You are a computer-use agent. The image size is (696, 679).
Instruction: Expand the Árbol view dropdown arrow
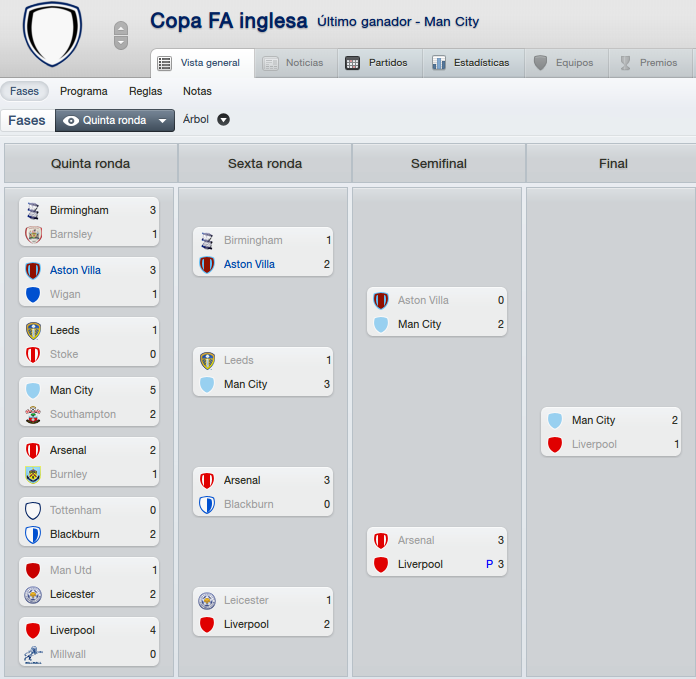[223, 120]
